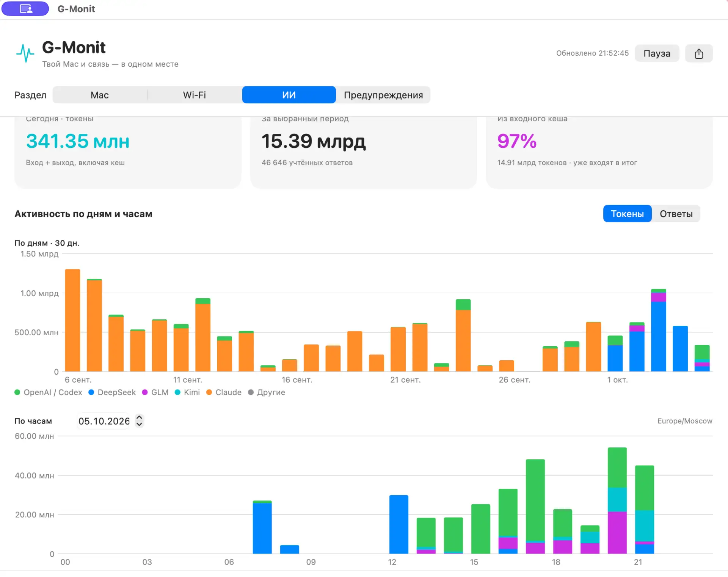Click the 341.35 млн tokens today value

pyautogui.click(x=78, y=141)
